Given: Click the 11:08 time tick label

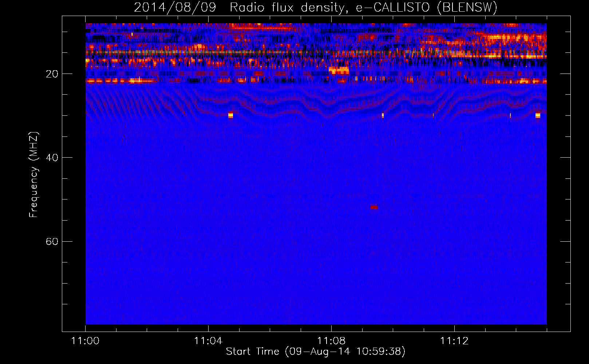Looking at the screenshot, I should coord(331,341).
